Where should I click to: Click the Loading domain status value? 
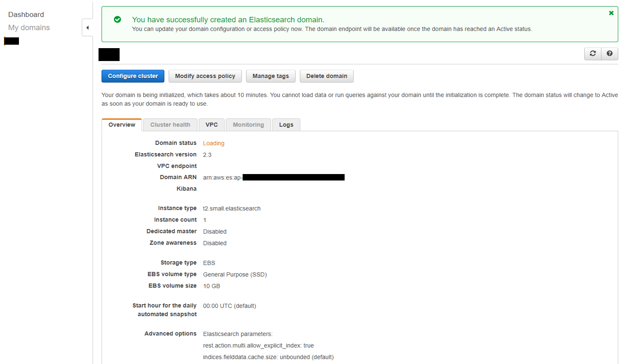[x=214, y=143]
